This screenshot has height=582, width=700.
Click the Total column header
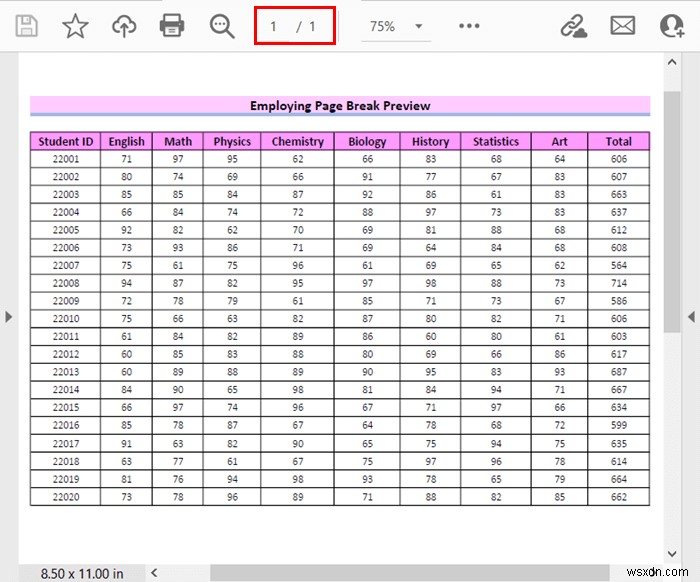[x=619, y=141]
